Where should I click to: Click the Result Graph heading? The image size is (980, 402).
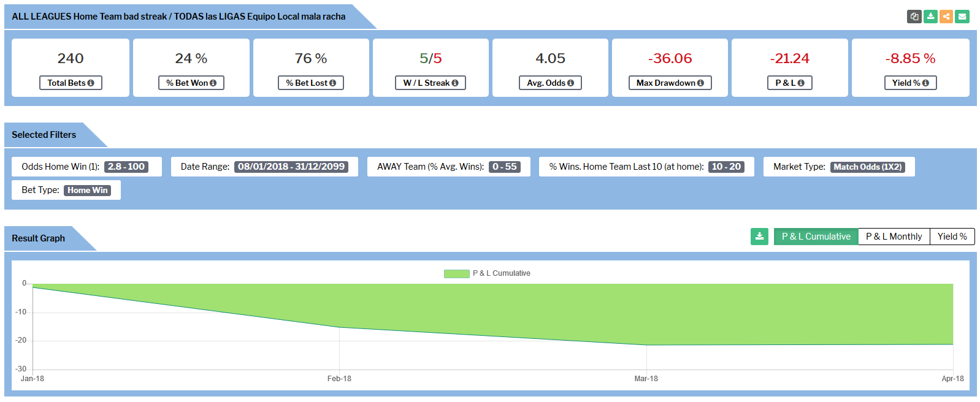(x=38, y=238)
